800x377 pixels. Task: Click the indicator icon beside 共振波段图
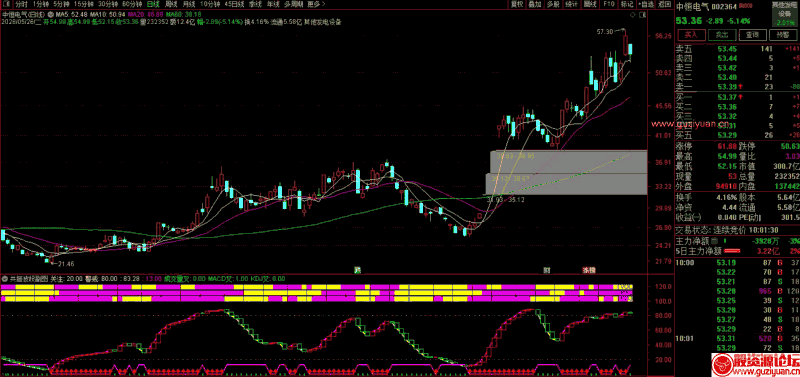coord(5,279)
